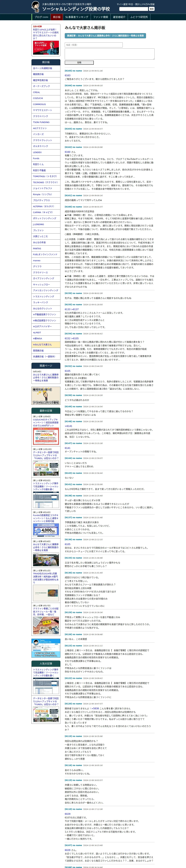Open CREAL board in sidebar
The image size is (186, 868).
[46, 92]
